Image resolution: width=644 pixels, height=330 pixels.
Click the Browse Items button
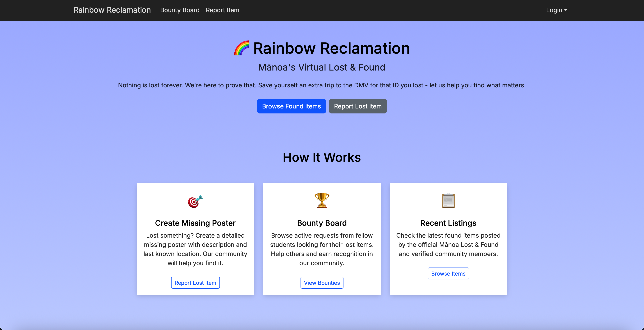(x=448, y=273)
